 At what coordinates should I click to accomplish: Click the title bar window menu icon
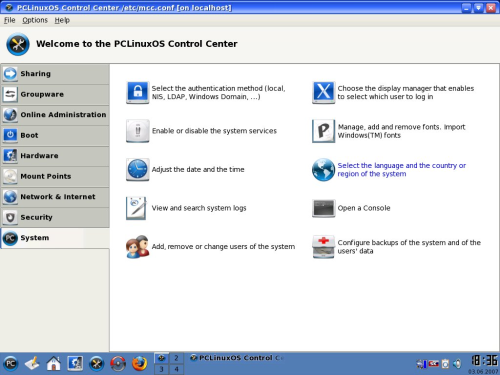pyautogui.click(x=9, y=7)
